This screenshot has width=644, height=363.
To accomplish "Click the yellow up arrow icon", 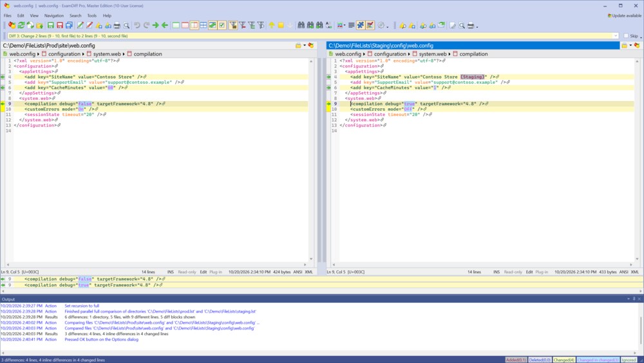I will pyautogui.click(x=272, y=26).
